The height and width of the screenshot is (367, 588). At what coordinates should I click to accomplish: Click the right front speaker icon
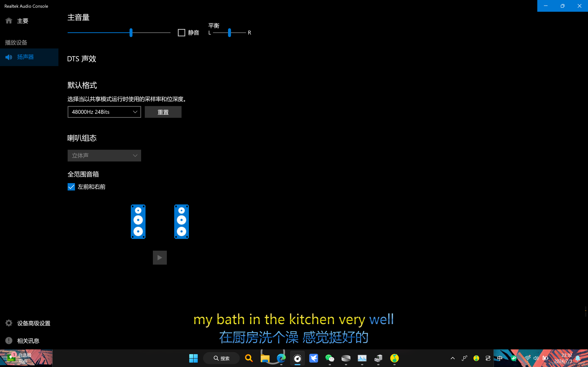tap(181, 222)
